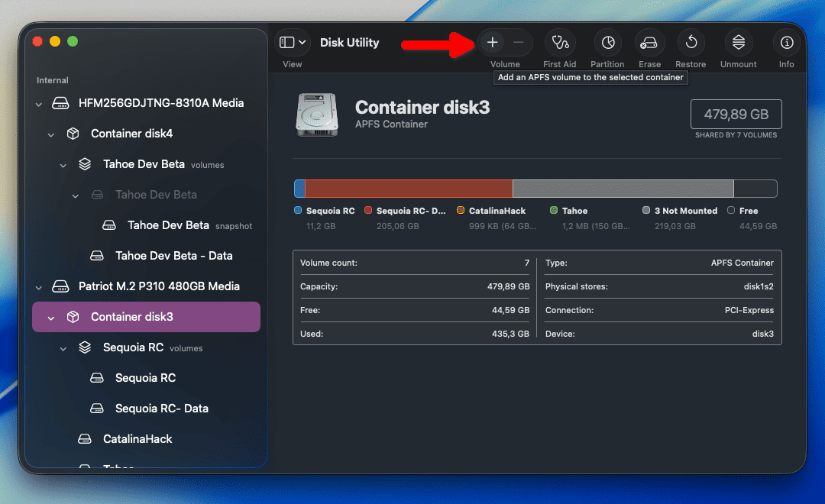Click the gray Not Mounted usage bar segment

coord(623,189)
